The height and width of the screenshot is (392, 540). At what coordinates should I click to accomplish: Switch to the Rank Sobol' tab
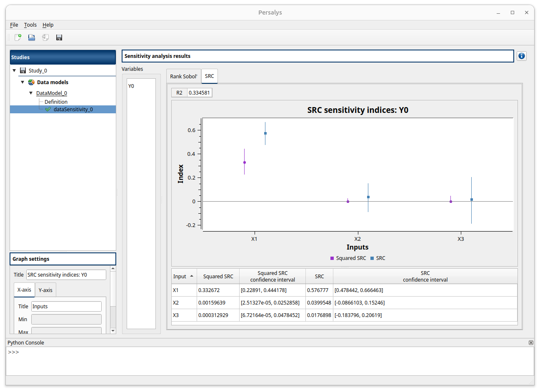(x=183, y=76)
